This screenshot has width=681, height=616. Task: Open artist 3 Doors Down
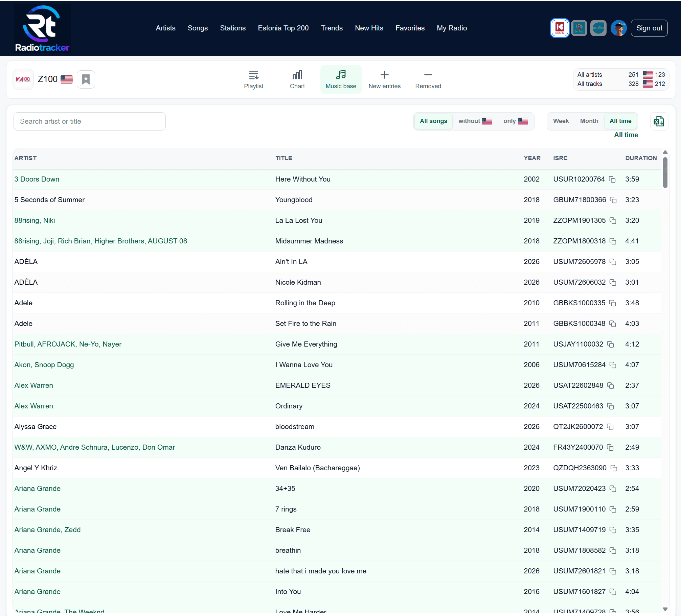tap(37, 179)
